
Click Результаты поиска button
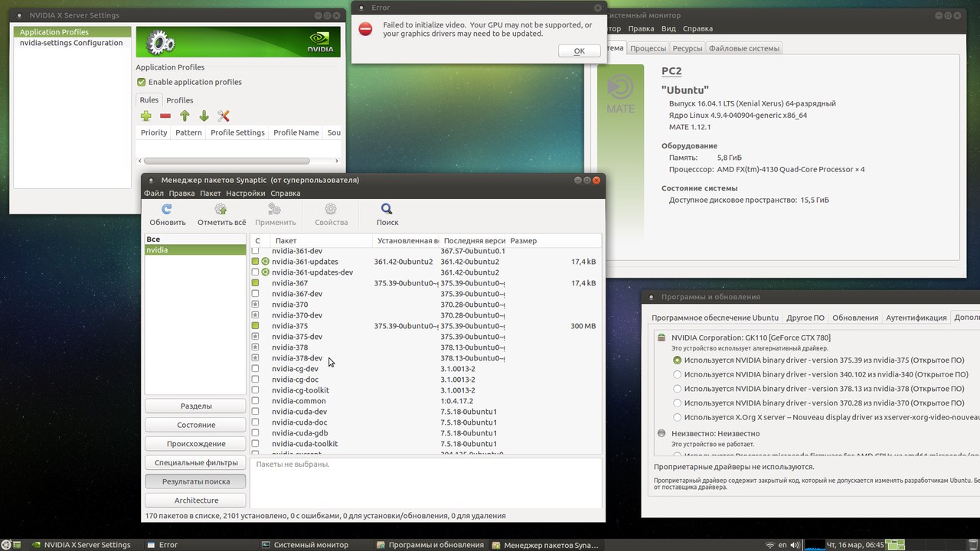click(x=196, y=481)
